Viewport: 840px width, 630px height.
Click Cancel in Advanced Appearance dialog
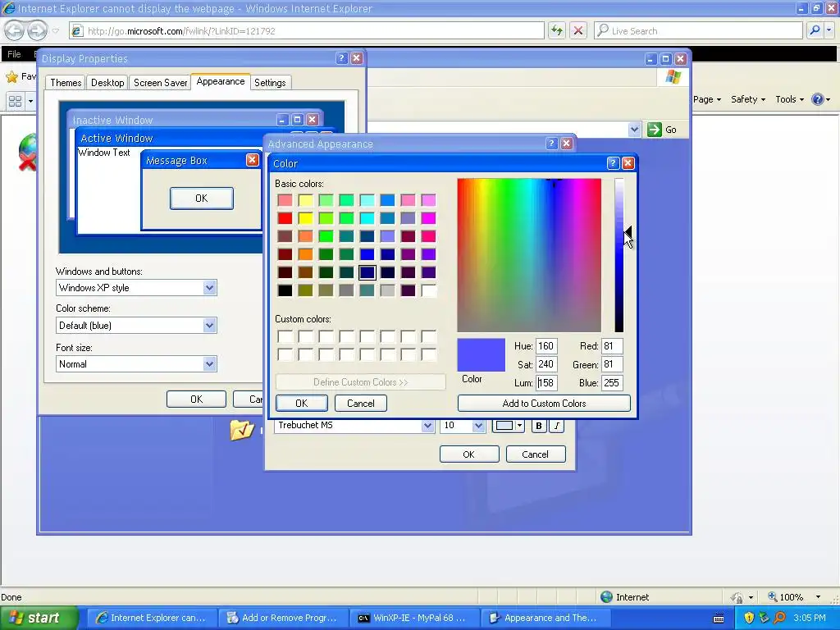[x=535, y=454]
